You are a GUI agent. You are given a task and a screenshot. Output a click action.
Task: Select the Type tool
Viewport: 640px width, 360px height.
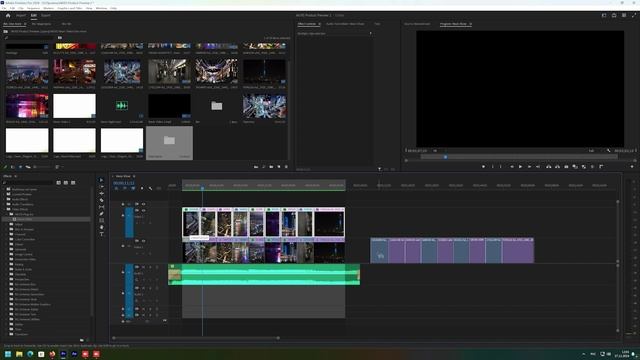(101, 234)
